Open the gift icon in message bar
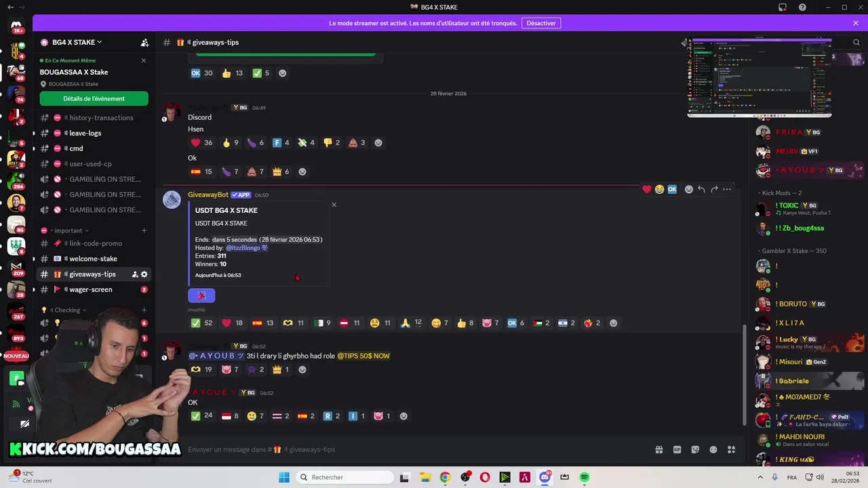The height and width of the screenshot is (488, 868). pos(658,449)
